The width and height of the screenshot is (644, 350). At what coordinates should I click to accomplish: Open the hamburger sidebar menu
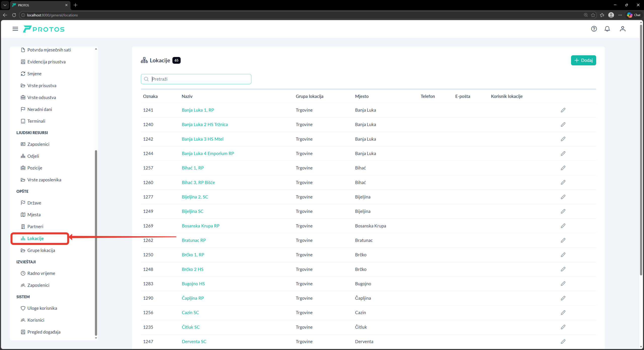tap(15, 29)
